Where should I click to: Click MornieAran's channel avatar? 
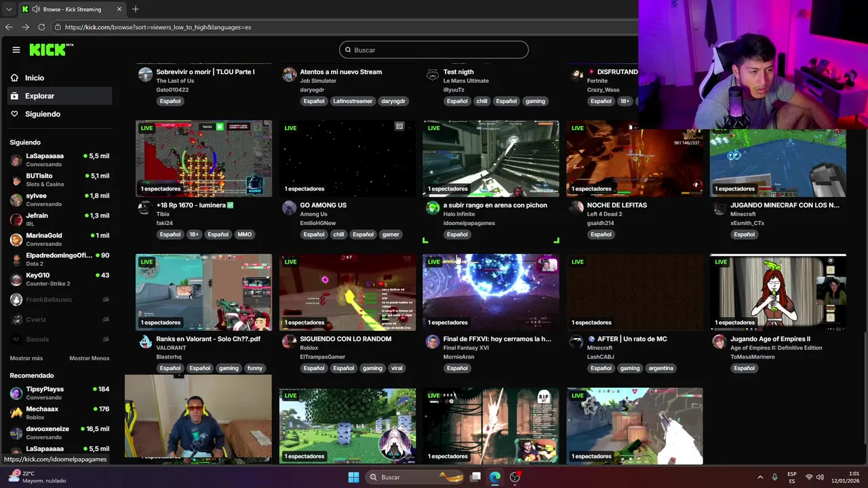pyautogui.click(x=433, y=342)
